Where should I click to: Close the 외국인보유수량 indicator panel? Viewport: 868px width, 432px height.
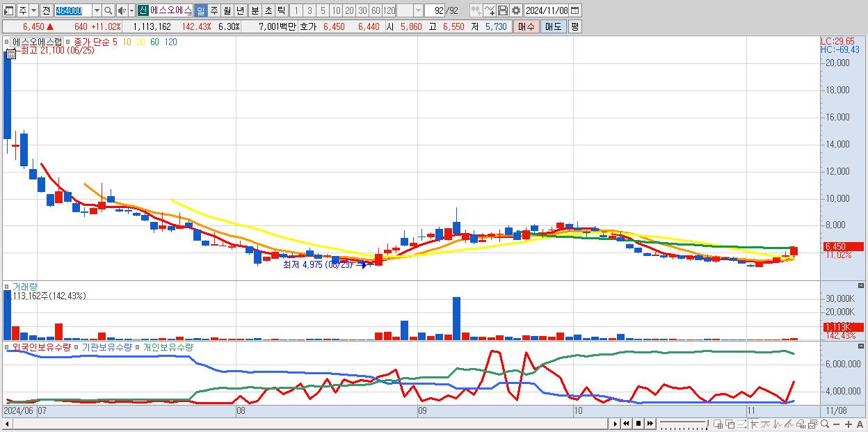coord(861,346)
